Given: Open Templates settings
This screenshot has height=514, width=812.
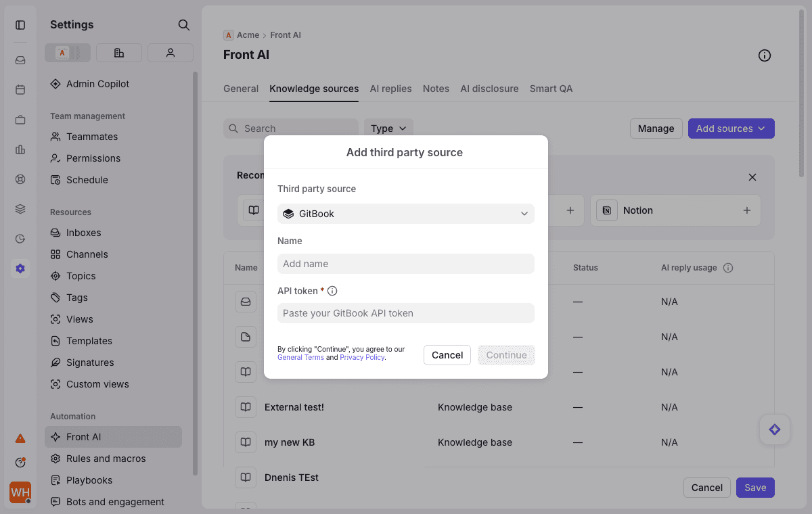Looking at the screenshot, I should coord(113,341).
